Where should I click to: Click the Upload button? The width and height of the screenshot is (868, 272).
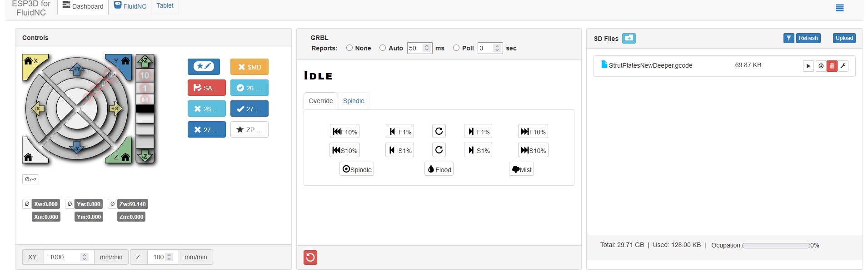coord(844,38)
